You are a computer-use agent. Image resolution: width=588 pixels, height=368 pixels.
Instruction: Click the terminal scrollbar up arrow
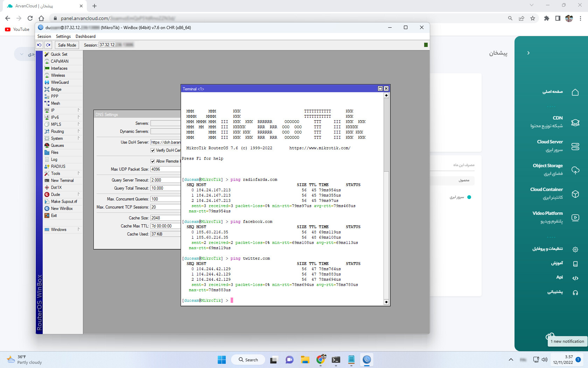(x=386, y=95)
